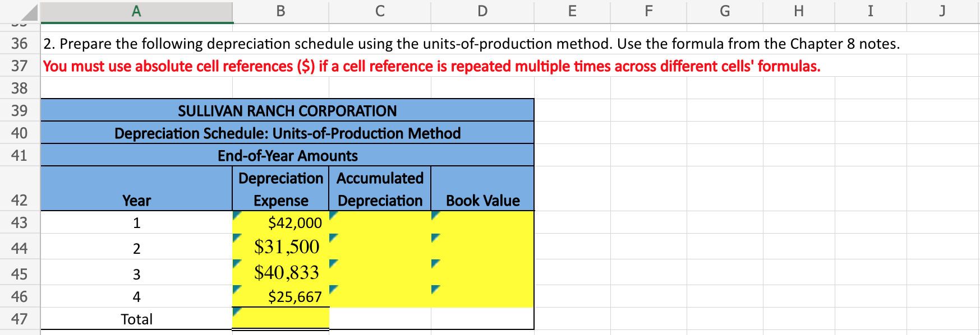
Task: Select row 47 header
Action: coord(20,319)
